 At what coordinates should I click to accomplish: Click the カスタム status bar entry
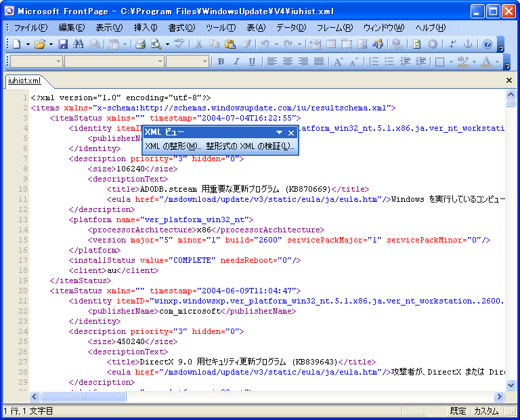tap(486, 411)
